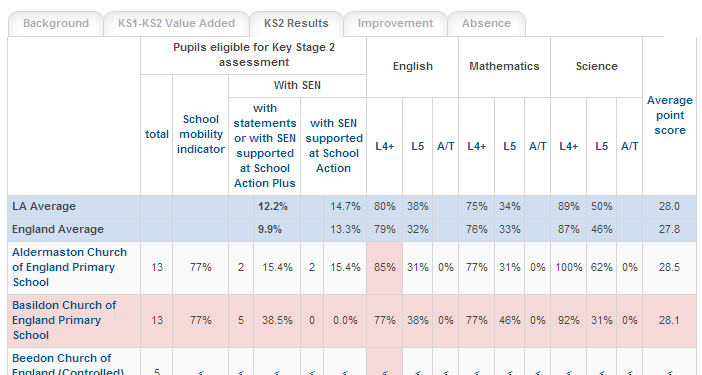Screen dimensions: 702x375
Task: Click the Mathematics L5 column header
Action: 509,146
